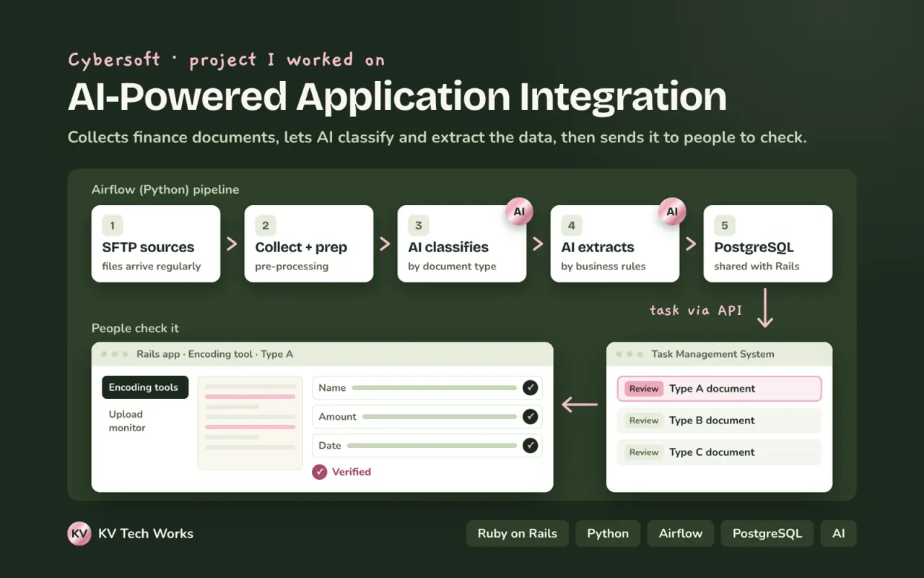Toggle the checkmark on the Date field
Image resolution: width=924 pixels, height=578 pixels.
pyautogui.click(x=531, y=446)
